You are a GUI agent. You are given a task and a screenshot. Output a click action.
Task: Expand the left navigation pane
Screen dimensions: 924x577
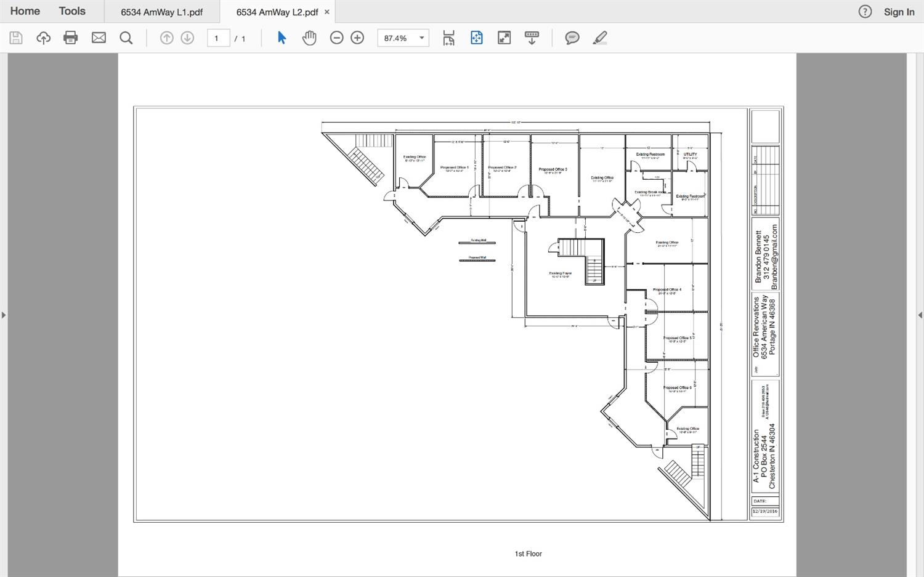pos(4,315)
